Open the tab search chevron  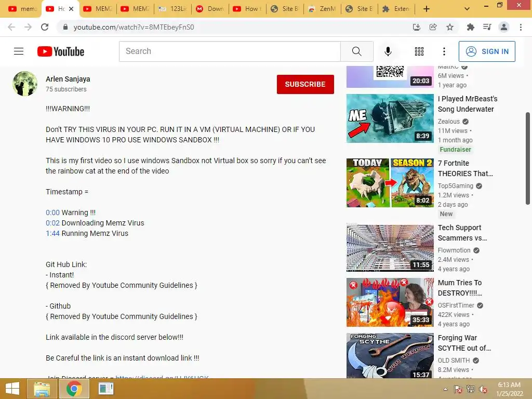467,9
